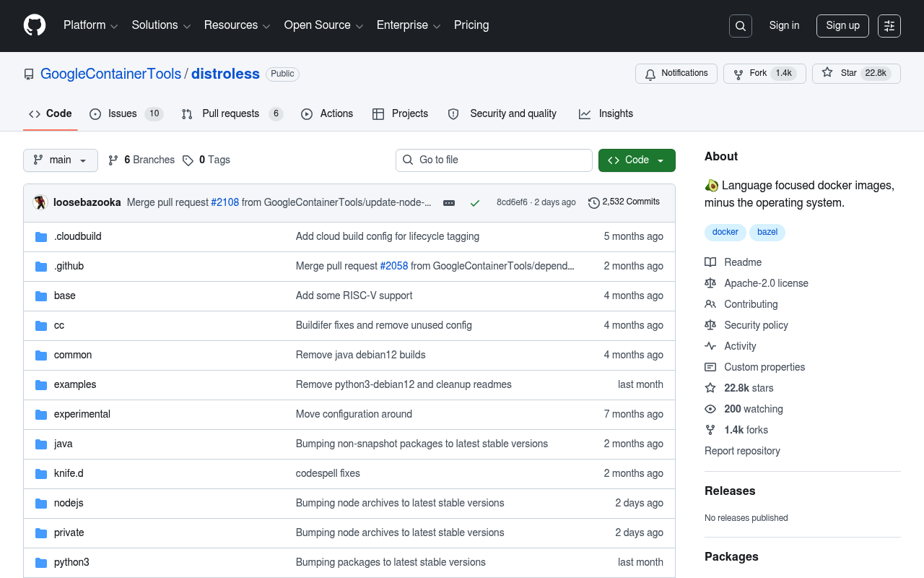The height and width of the screenshot is (578, 924).
Task: Click the java folder icon
Action: pyautogui.click(x=41, y=444)
